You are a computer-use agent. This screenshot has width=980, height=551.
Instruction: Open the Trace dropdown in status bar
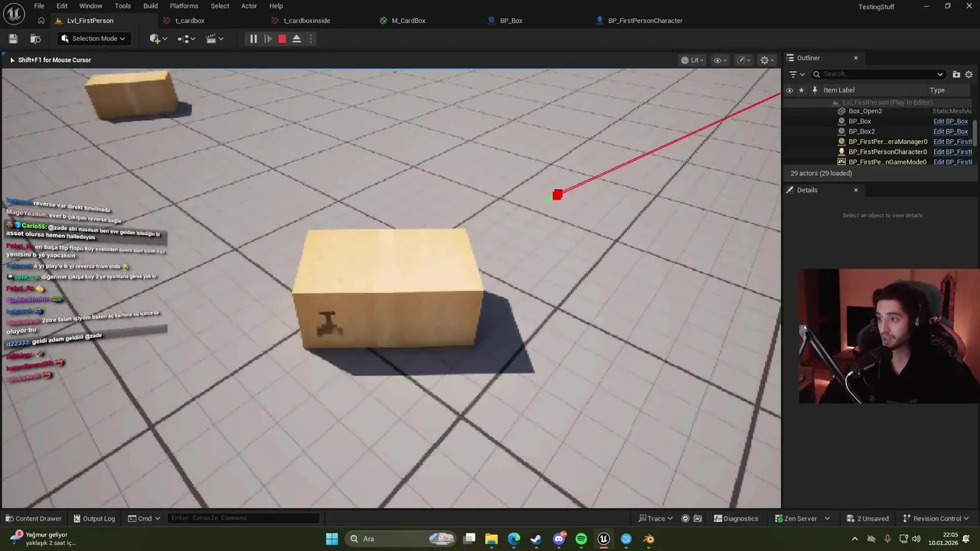657,518
